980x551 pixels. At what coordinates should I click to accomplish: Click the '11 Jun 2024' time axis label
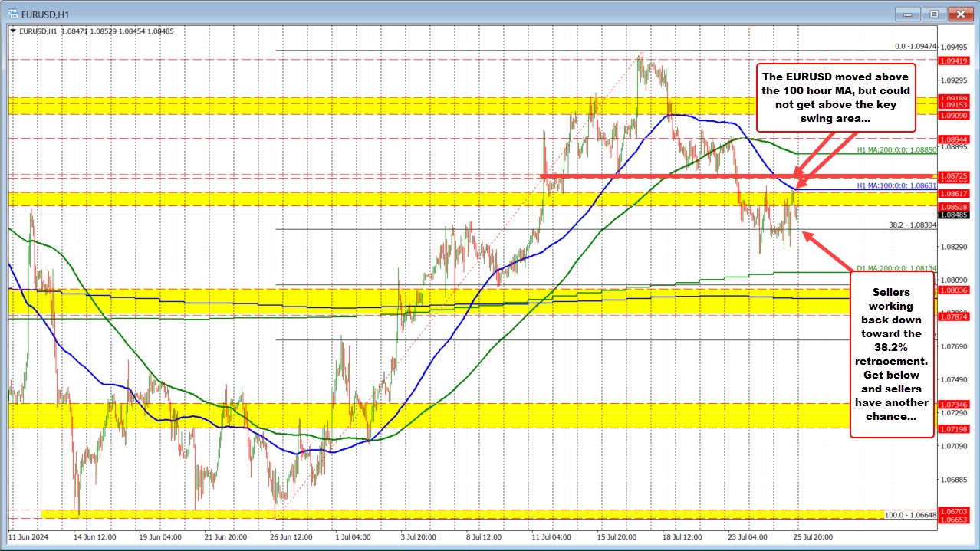[30, 537]
